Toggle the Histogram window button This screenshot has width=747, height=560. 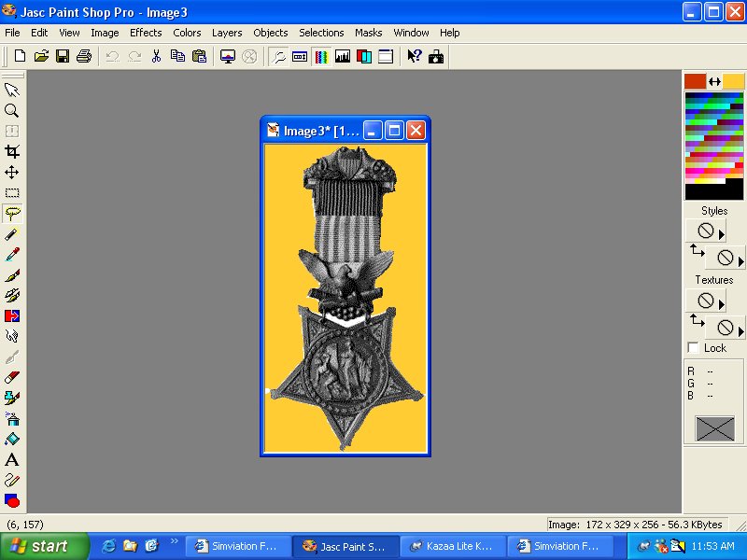(342, 56)
